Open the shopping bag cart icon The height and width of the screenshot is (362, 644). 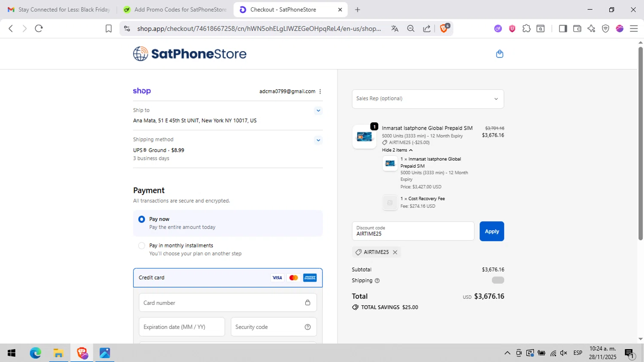499,54
